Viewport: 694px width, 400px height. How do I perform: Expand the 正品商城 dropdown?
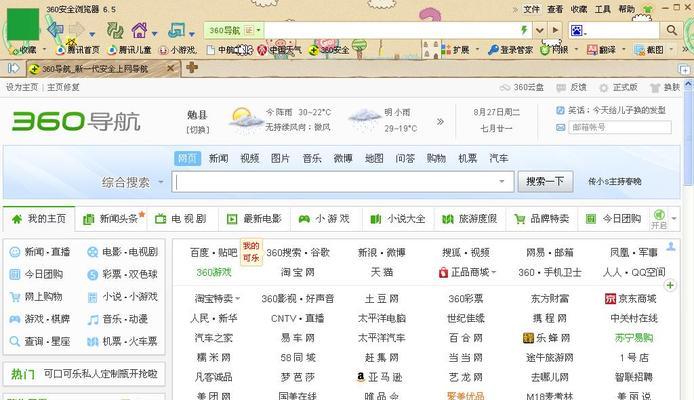494,272
